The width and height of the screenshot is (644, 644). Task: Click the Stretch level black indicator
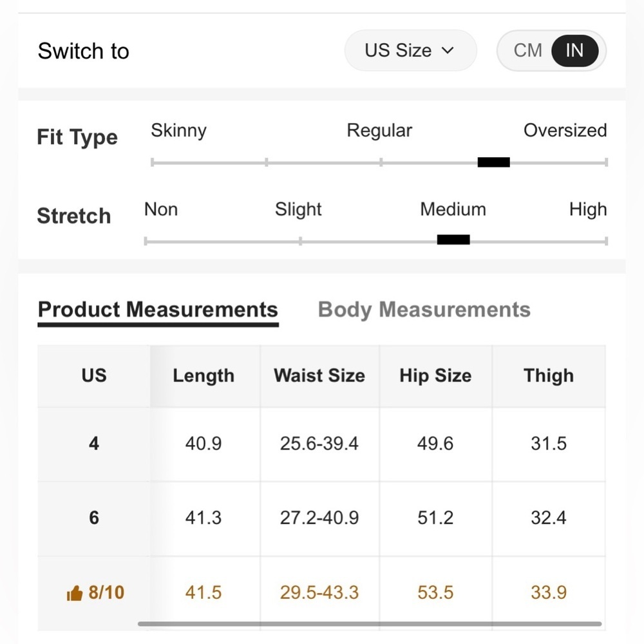pos(453,240)
